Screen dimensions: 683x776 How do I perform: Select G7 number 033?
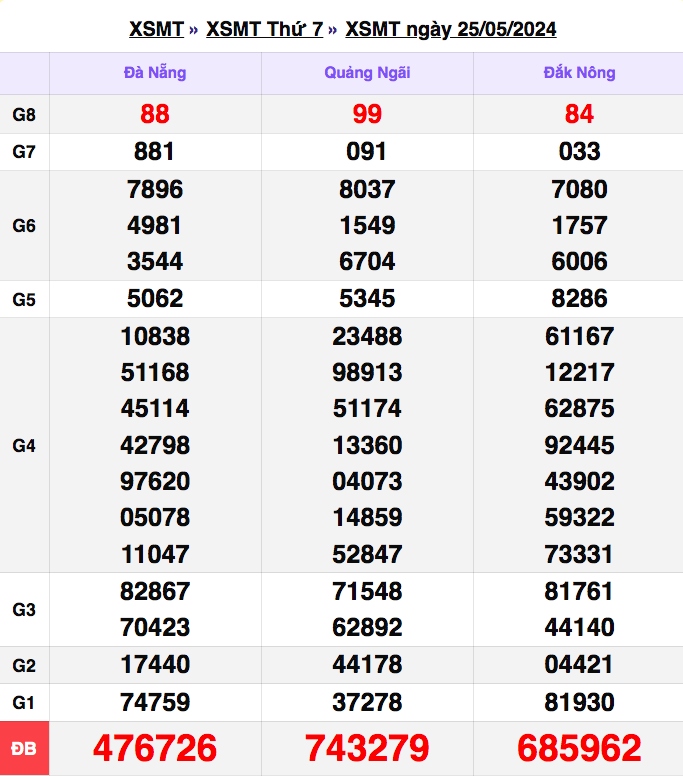tap(580, 151)
